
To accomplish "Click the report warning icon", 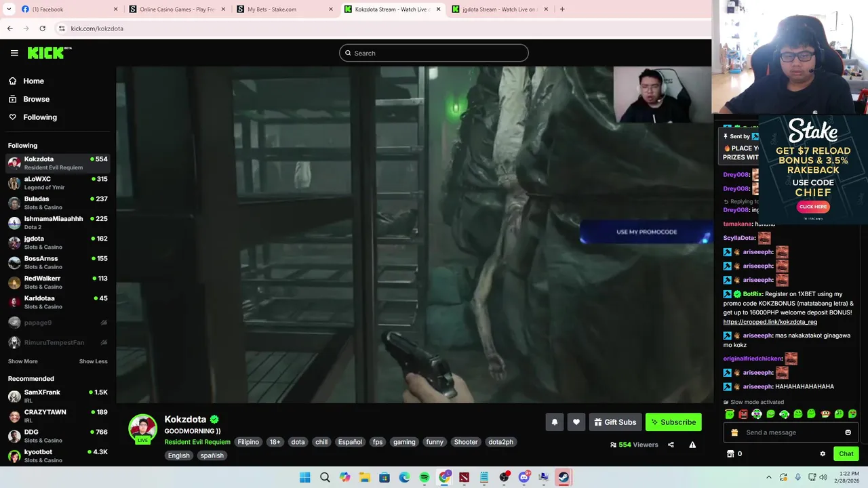I will click(x=692, y=445).
